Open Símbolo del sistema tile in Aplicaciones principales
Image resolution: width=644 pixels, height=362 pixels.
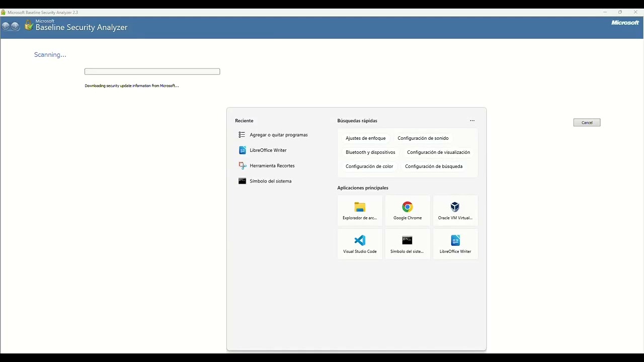(x=408, y=244)
